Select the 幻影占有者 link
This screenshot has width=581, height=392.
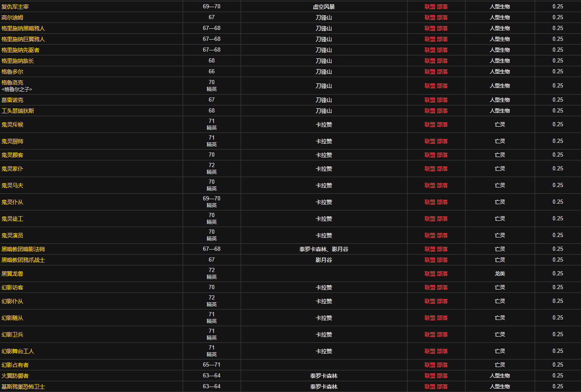(x=15, y=365)
